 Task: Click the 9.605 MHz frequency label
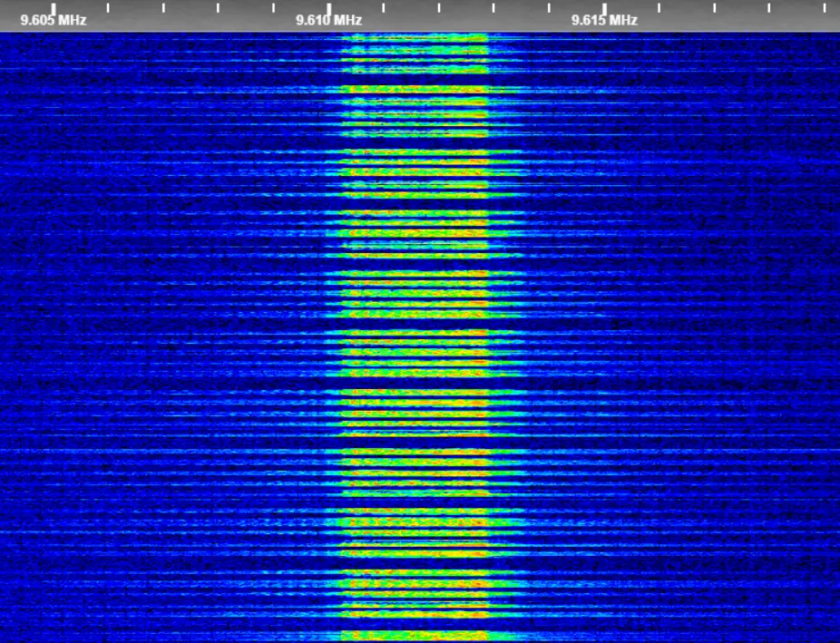coord(53,20)
